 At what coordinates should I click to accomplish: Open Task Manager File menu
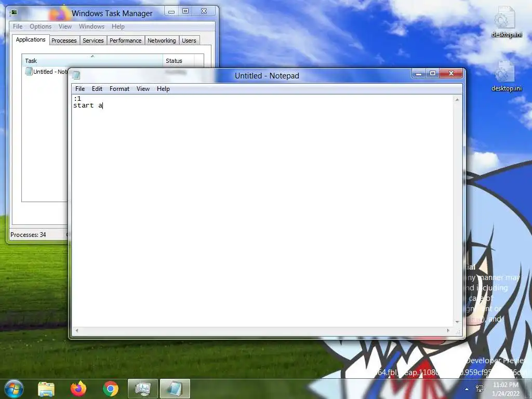[18, 26]
